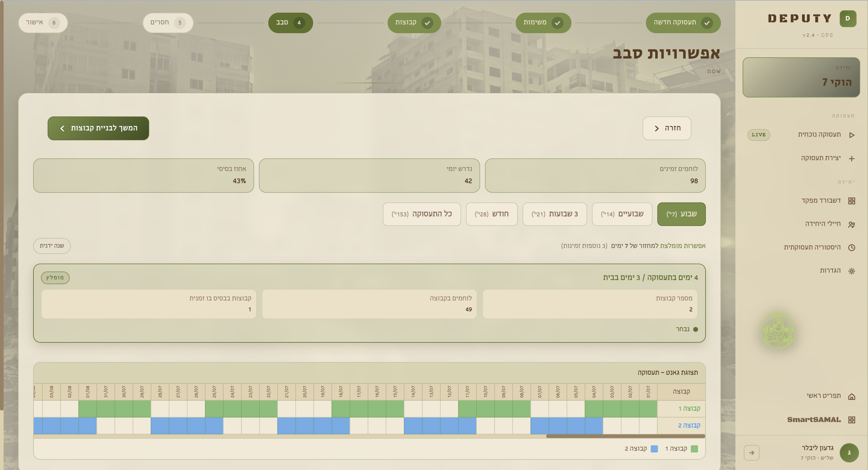The width and height of the screenshot is (868, 470).
Task: Click the clock icon for היסטוריה תעסוקתית
Action: tap(851, 248)
